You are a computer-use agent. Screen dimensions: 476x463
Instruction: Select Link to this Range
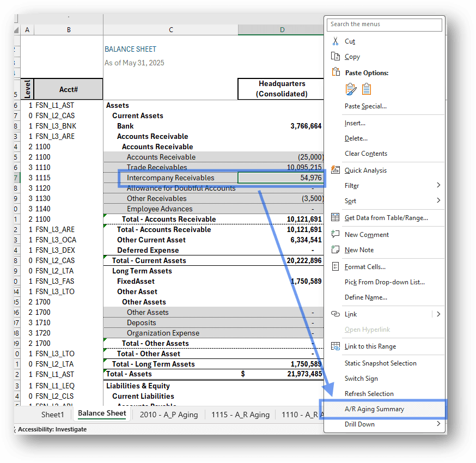(370, 346)
